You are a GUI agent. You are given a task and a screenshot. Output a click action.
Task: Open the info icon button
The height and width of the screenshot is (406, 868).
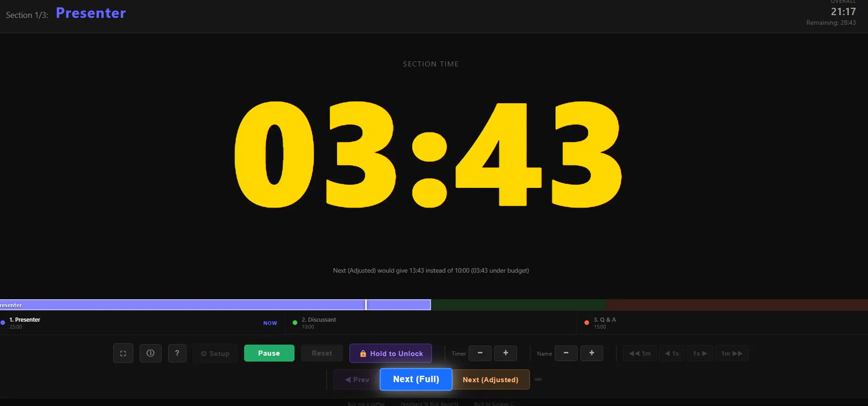click(150, 353)
